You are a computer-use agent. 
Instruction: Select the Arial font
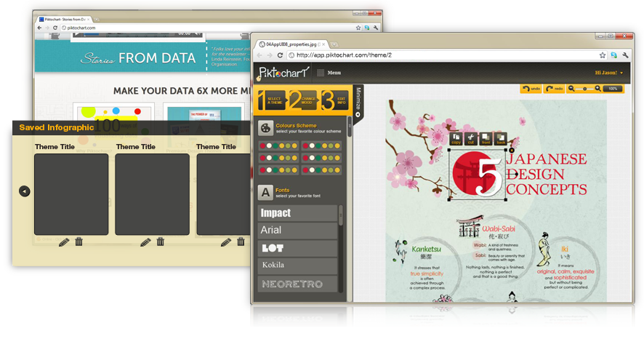[x=297, y=231]
